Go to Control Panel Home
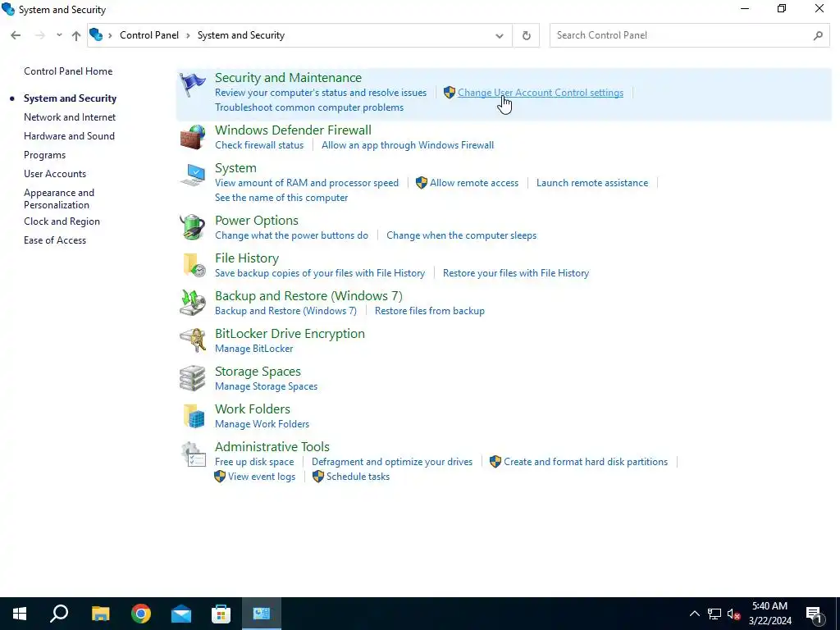This screenshot has width=840, height=630. pyautogui.click(x=68, y=71)
